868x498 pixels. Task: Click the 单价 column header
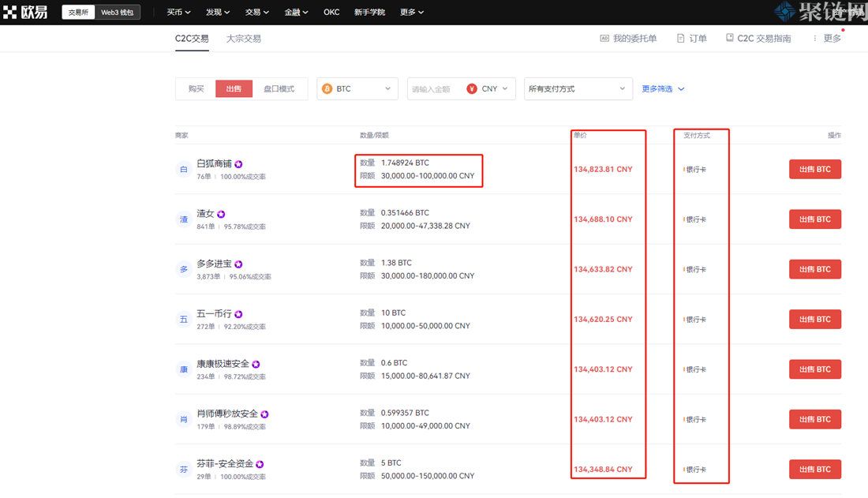click(580, 135)
